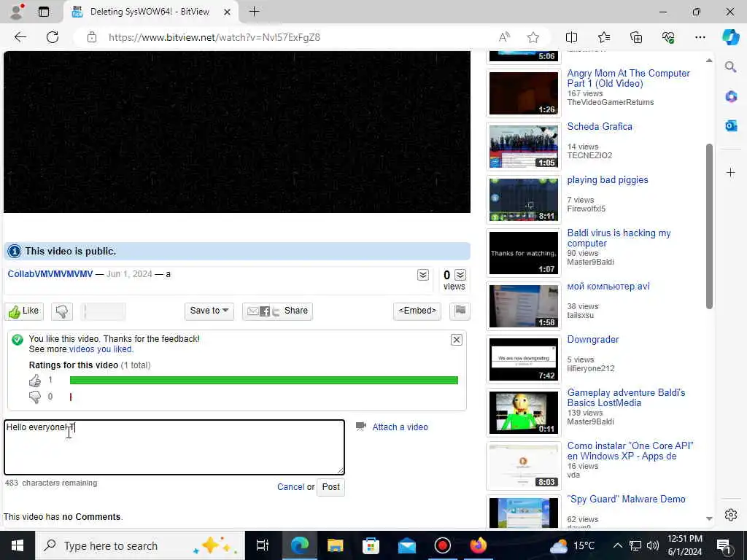Click into the comment text box
747x560 pixels.
click(174, 447)
